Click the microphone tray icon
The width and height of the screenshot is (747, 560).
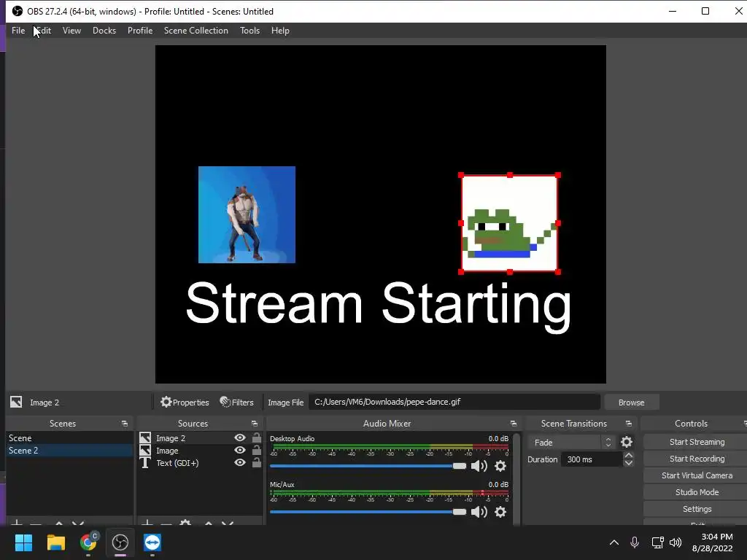[x=635, y=542]
